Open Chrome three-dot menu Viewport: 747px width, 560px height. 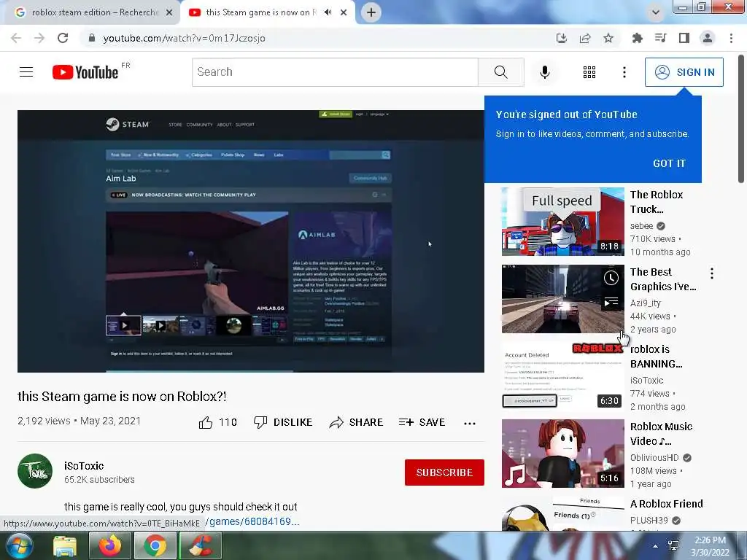pyautogui.click(x=731, y=38)
